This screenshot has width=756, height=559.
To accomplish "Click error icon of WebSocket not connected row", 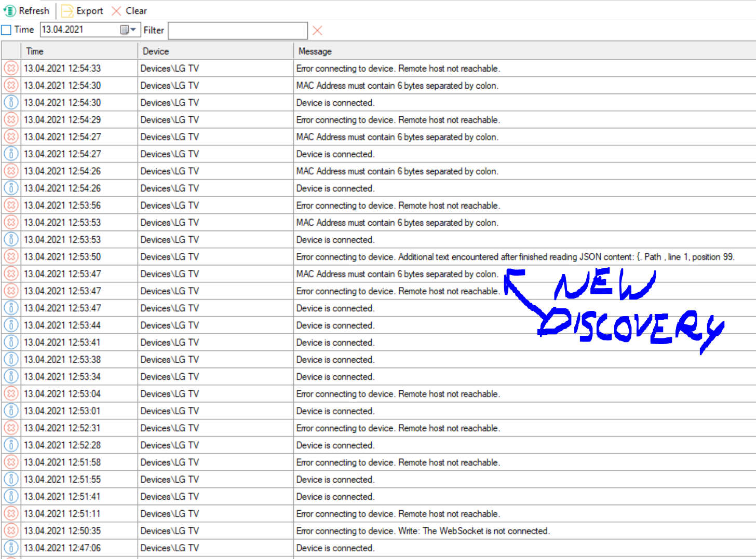I will (11, 531).
